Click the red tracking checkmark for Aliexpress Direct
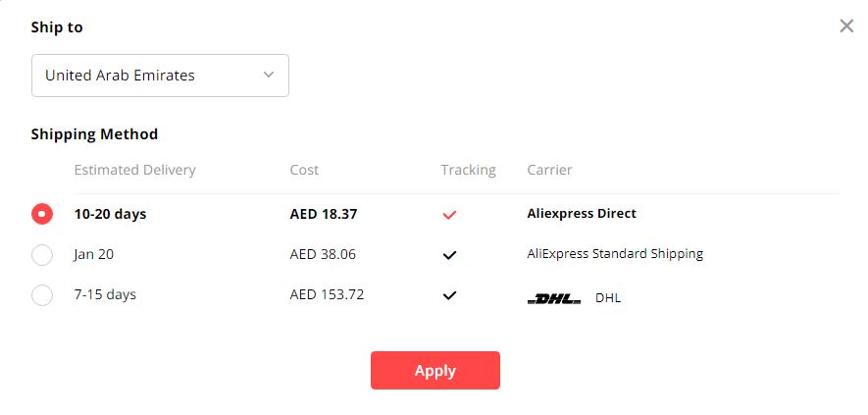 click(x=449, y=215)
